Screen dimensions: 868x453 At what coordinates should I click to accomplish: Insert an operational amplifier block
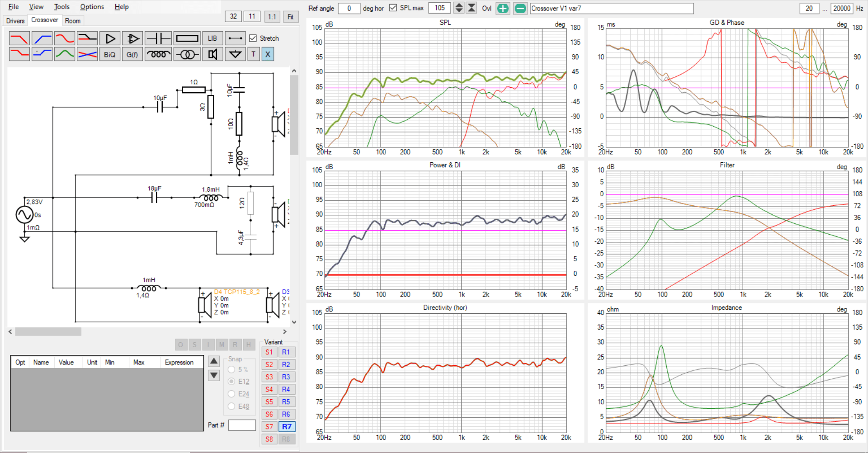(x=132, y=38)
